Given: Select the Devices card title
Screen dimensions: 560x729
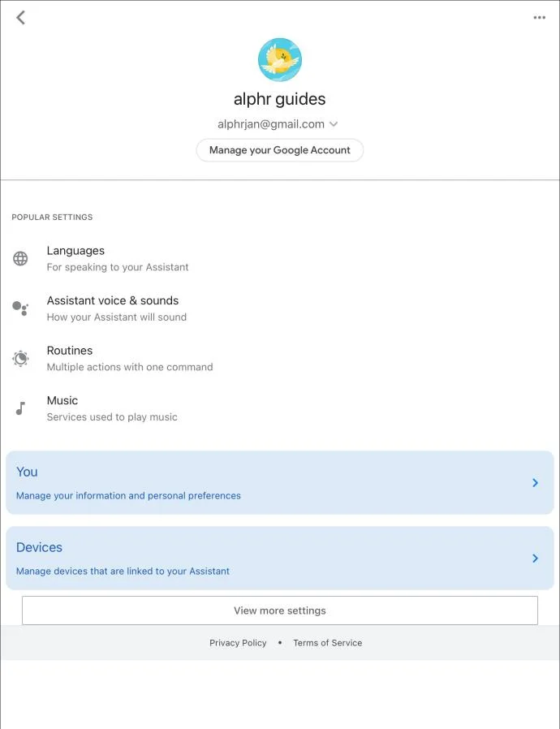Looking at the screenshot, I should (x=39, y=547).
